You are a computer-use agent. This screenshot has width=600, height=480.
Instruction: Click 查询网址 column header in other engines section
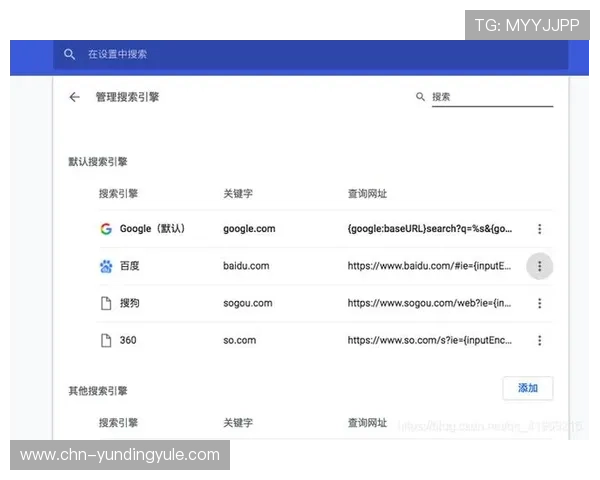(x=367, y=423)
